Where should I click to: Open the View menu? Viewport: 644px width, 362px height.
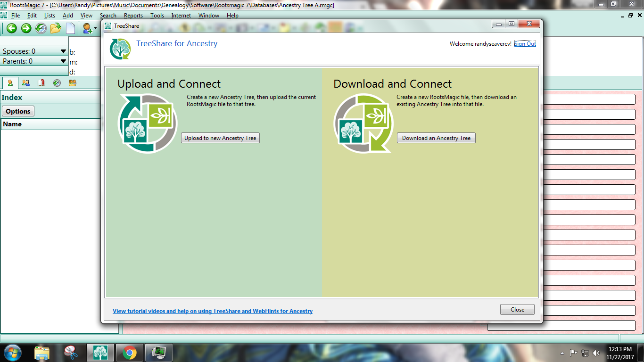86,16
